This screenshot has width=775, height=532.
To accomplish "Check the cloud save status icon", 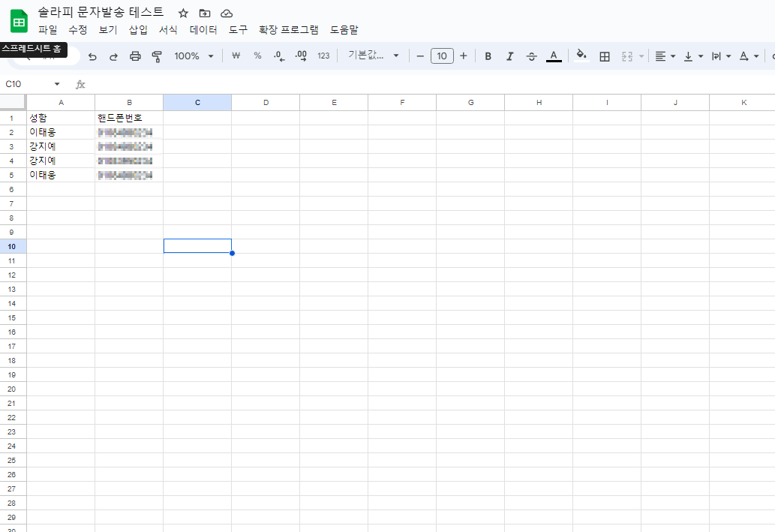I will coord(227,14).
